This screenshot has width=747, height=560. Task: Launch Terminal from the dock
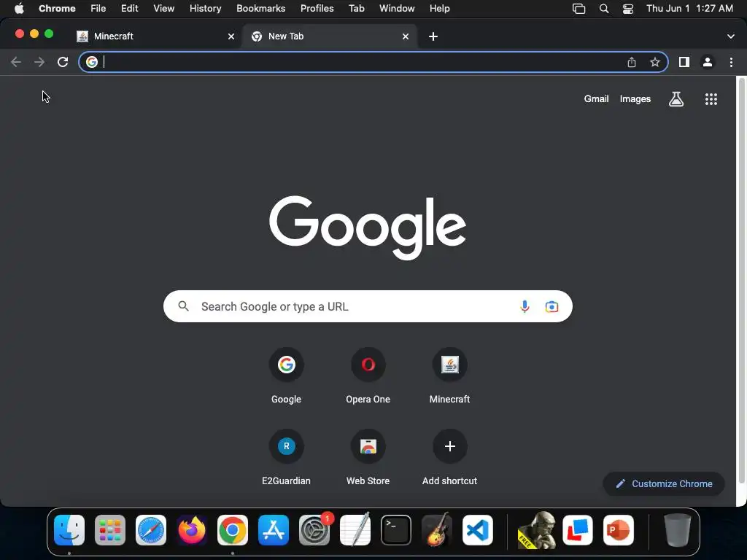click(x=396, y=530)
